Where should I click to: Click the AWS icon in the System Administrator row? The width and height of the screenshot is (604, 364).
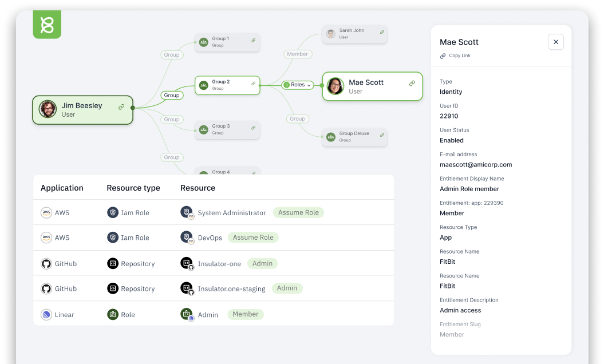[45, 212]
